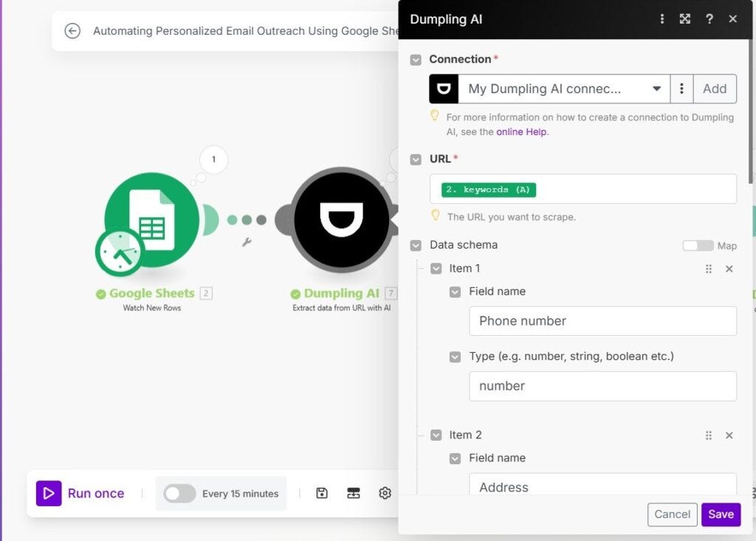
Task: Open Every 15 minutes schedule setting
Action: click(x=240, y=494)
